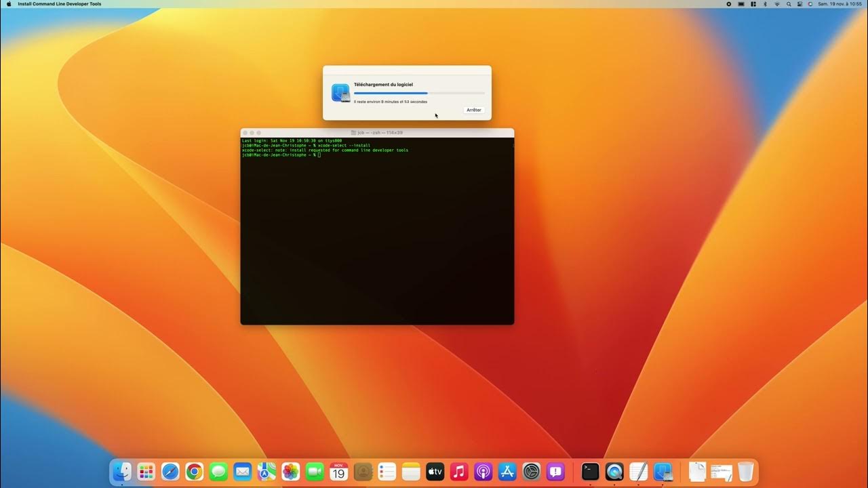
Task: Launch Safari from the Dock
Action: tap(170, 471)
